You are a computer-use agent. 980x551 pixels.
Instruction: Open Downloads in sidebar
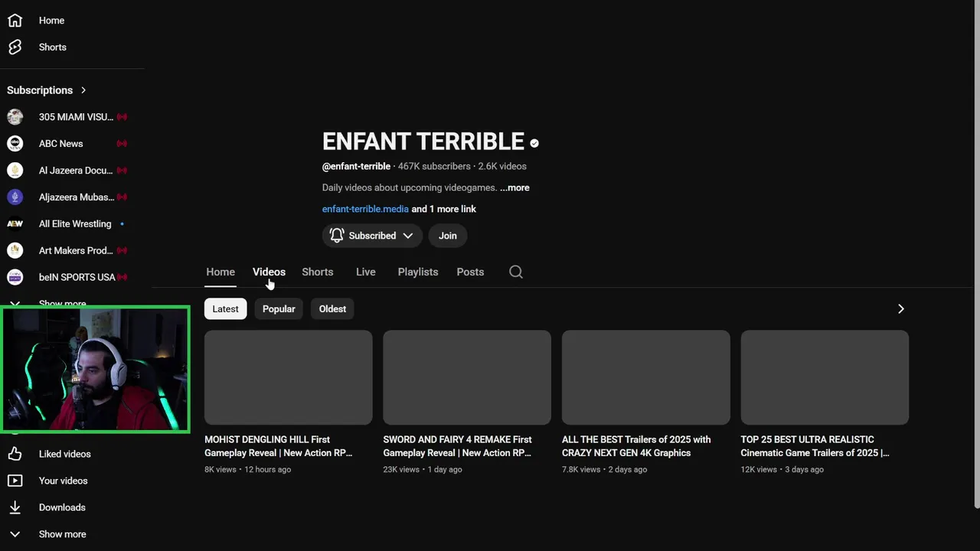point(62,507)
